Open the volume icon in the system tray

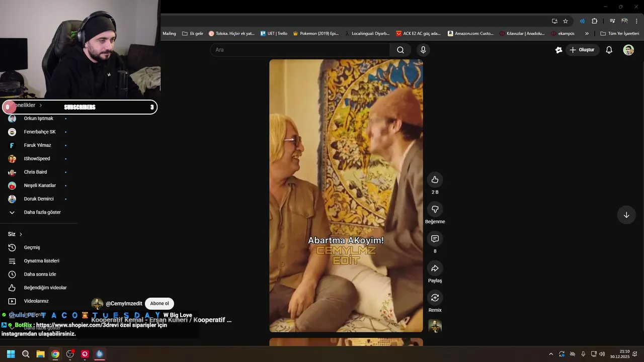pos(602,354)
